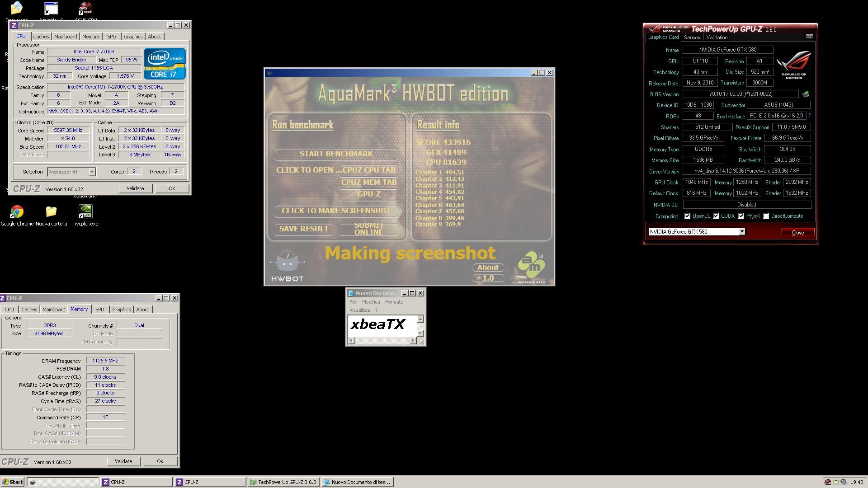Open first system tray icon

click(827, 482)
